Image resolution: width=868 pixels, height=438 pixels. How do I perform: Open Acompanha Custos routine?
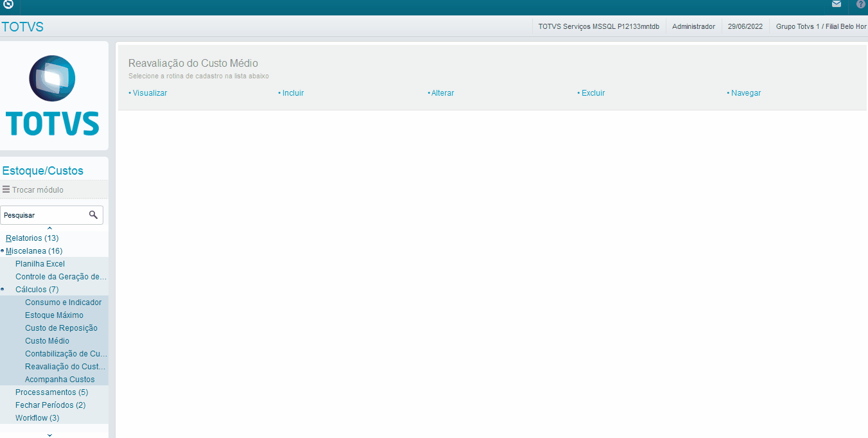click(60, 380)
